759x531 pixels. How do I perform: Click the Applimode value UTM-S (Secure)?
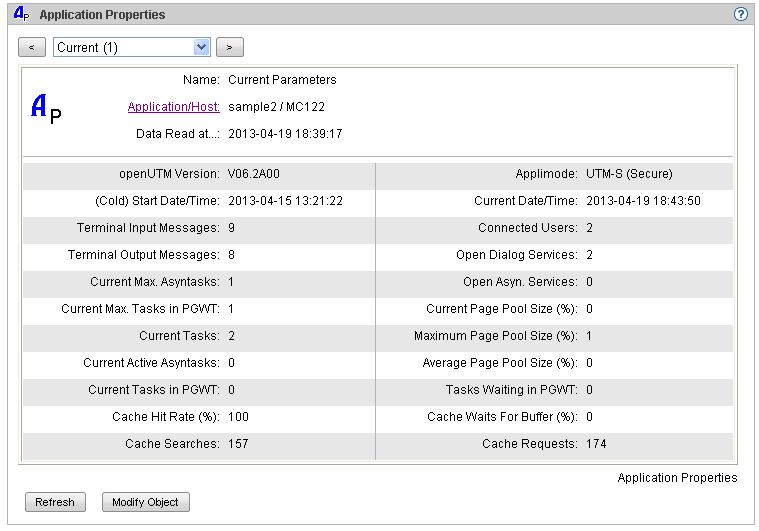click(629, 174)
